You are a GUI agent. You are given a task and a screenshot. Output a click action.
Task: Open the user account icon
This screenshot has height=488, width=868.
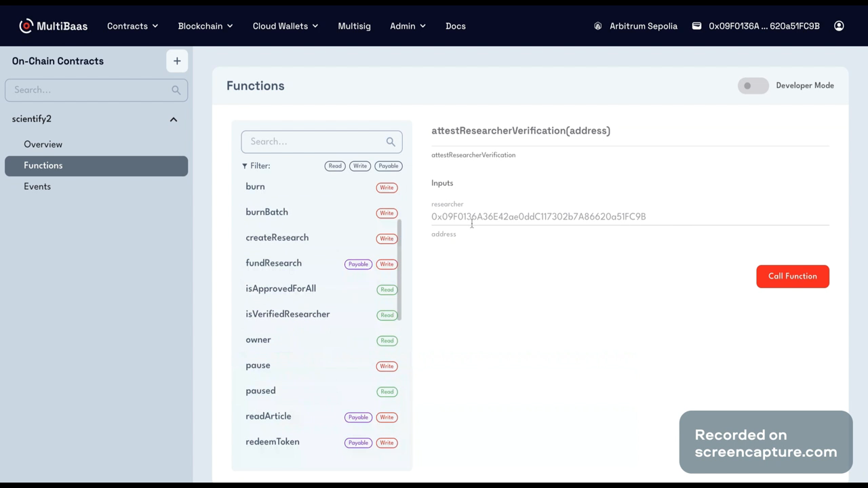coord(839,26)
